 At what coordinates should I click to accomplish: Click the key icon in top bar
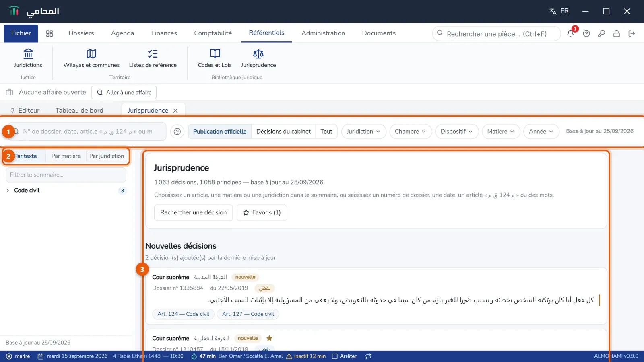(601, 33)
